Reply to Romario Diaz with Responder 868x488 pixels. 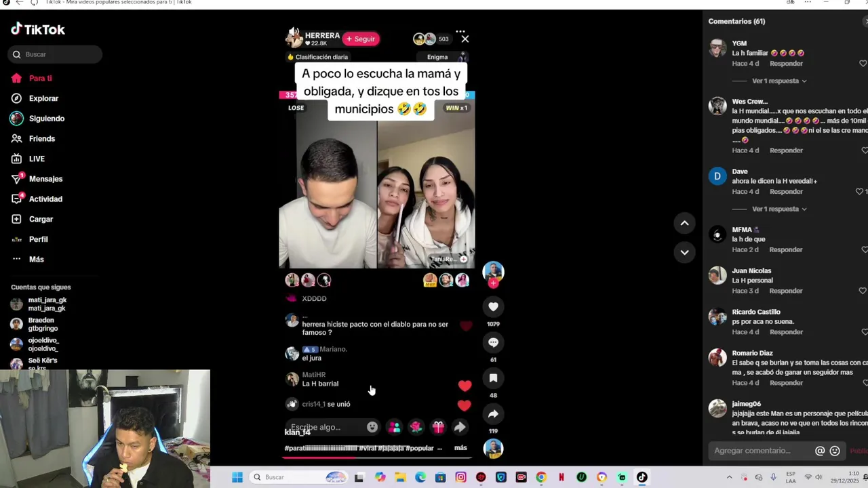pyautogui.click(x=786, y=383)
